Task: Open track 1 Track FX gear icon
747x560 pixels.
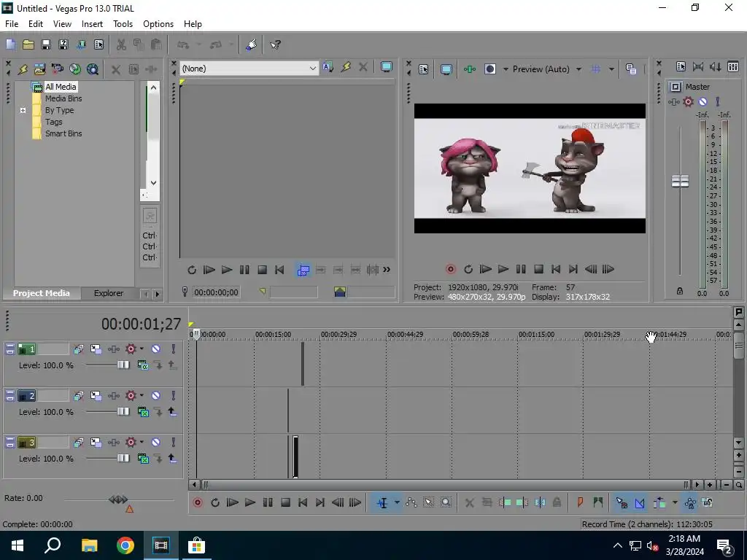Action: [131, 349]
